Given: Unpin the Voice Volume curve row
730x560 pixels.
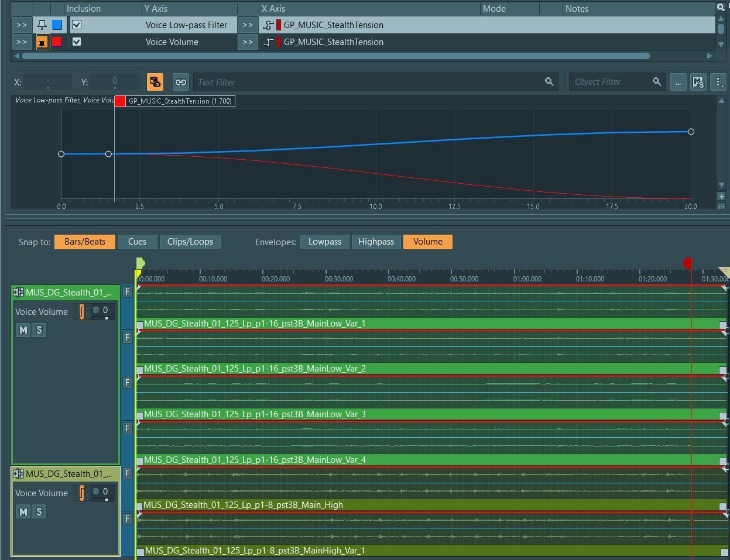Looking at the screenshot, I should pos(42,42).
